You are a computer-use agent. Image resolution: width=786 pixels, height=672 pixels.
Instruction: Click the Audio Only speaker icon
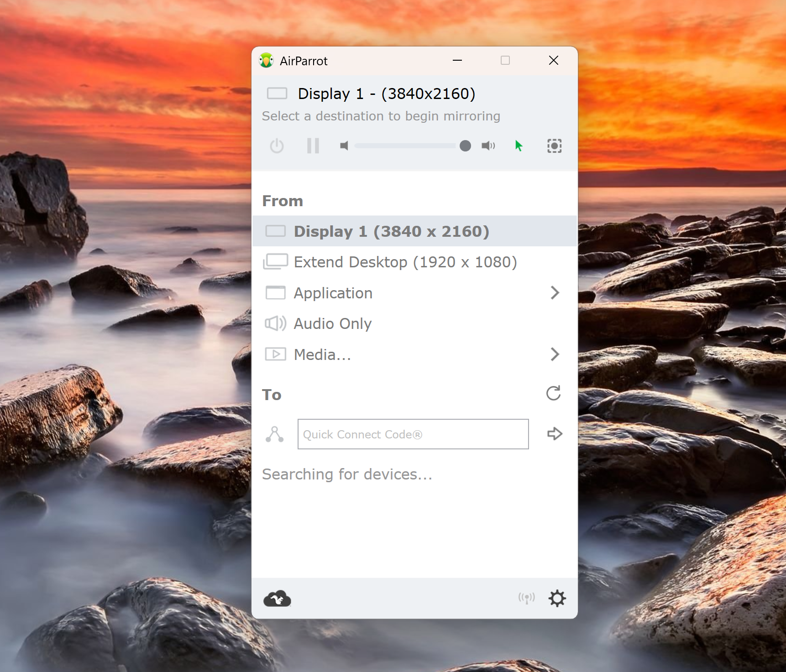pos(276,323)
